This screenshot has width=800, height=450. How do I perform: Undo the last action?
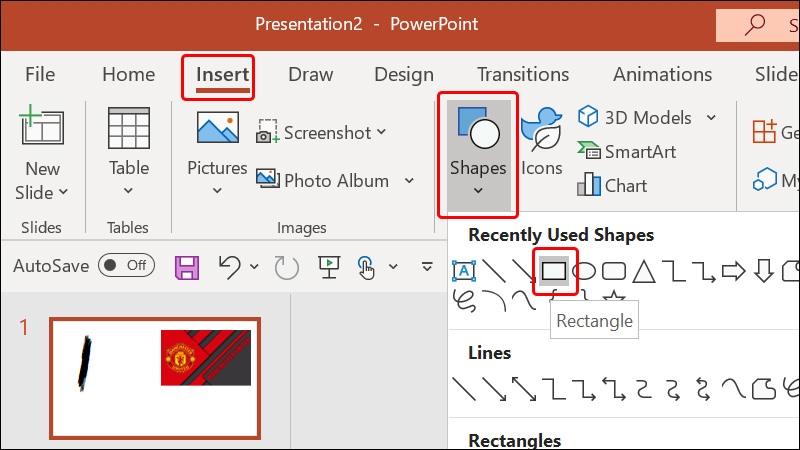230,267
